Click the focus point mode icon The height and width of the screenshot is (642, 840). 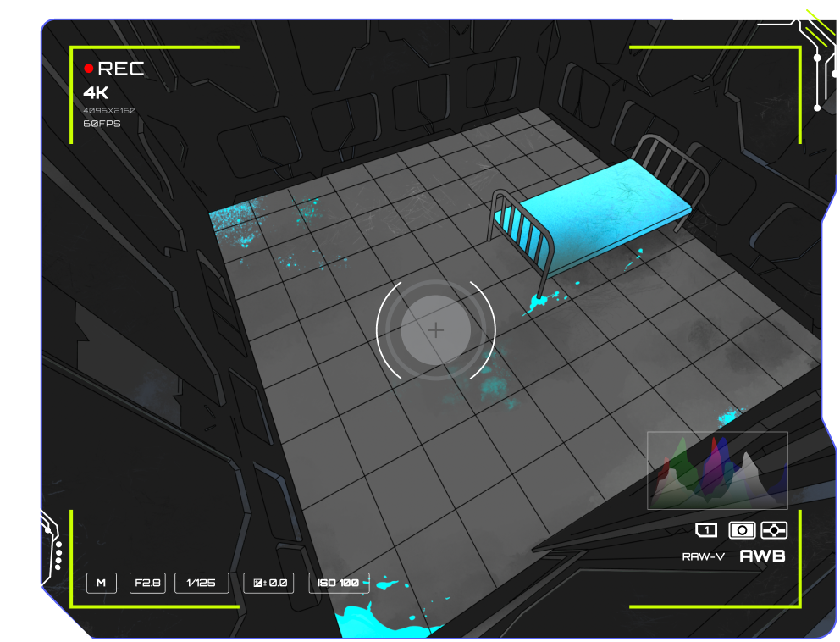(774, 530)
